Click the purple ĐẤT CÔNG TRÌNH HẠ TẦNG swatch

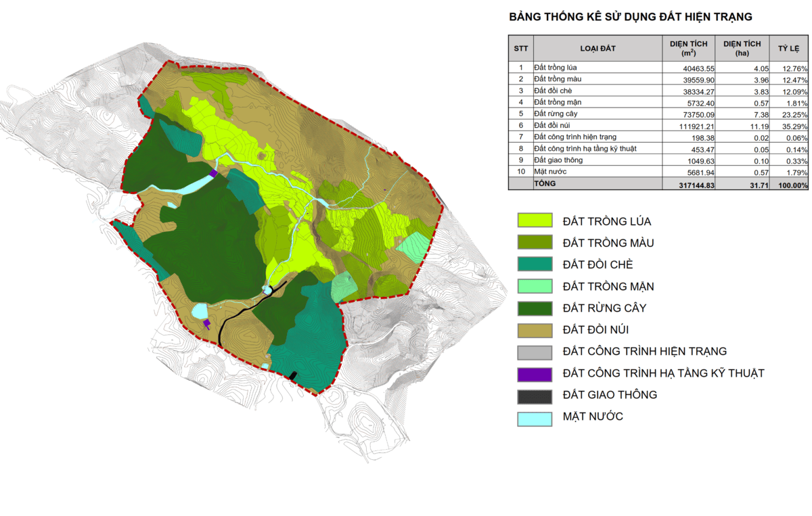point(534,373)
